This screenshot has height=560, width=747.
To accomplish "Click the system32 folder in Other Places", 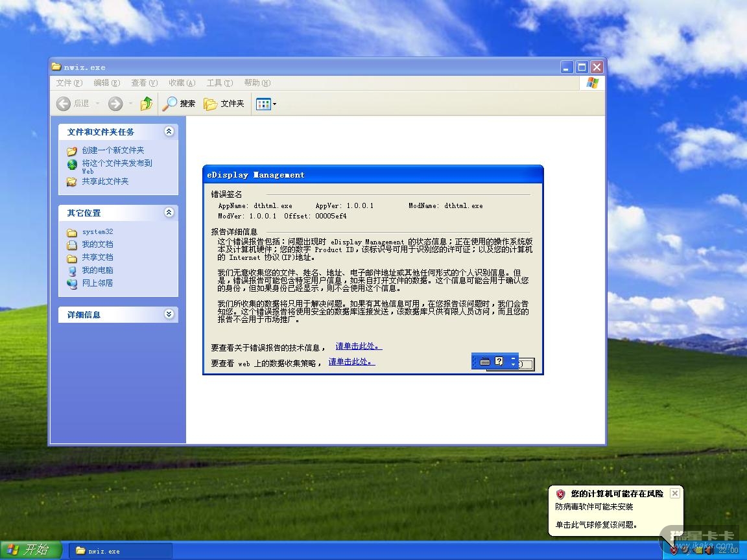I will point(97,232).
